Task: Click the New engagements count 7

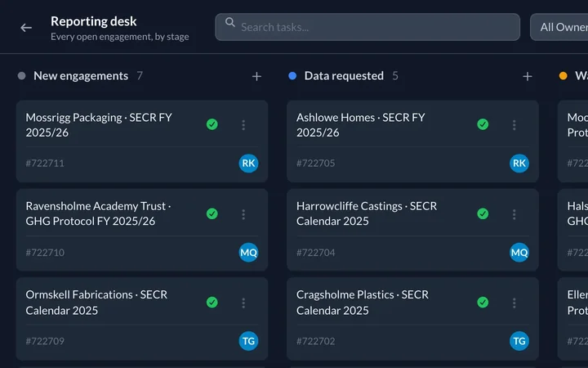Action: (140, 76)
